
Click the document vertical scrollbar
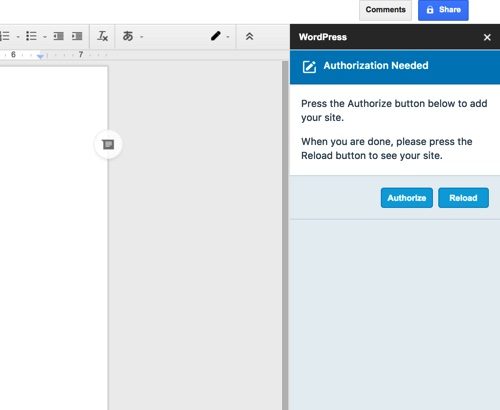pos(285,235)
